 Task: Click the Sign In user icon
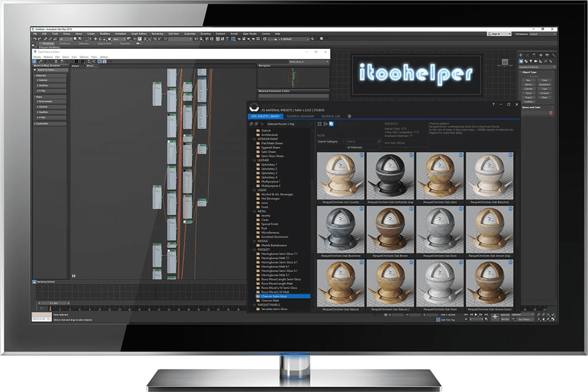(490, 34)
